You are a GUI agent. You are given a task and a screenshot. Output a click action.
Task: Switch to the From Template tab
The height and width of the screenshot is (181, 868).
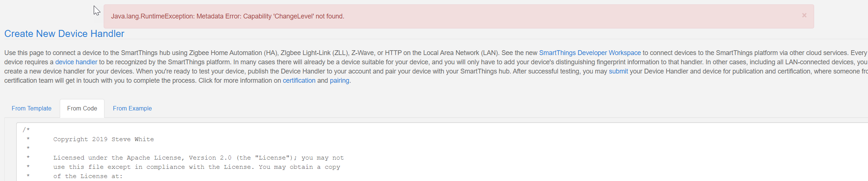(x=31, y=108)
